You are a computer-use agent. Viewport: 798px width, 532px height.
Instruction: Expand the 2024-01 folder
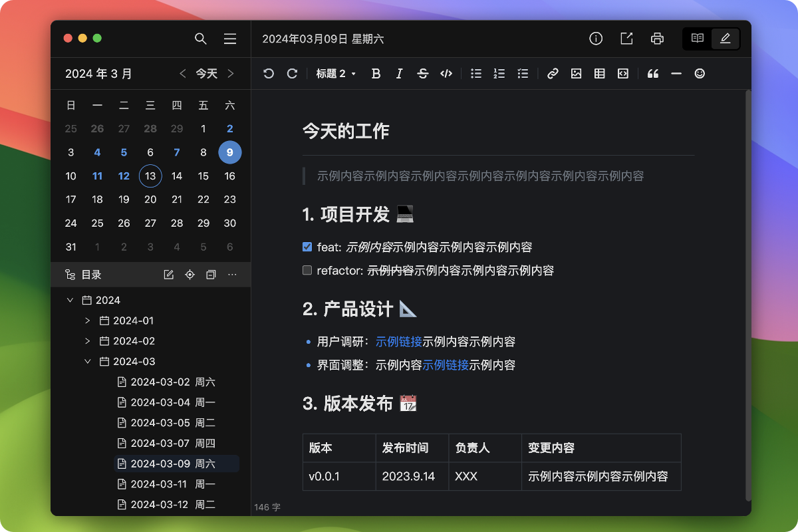tap(88, 321)
